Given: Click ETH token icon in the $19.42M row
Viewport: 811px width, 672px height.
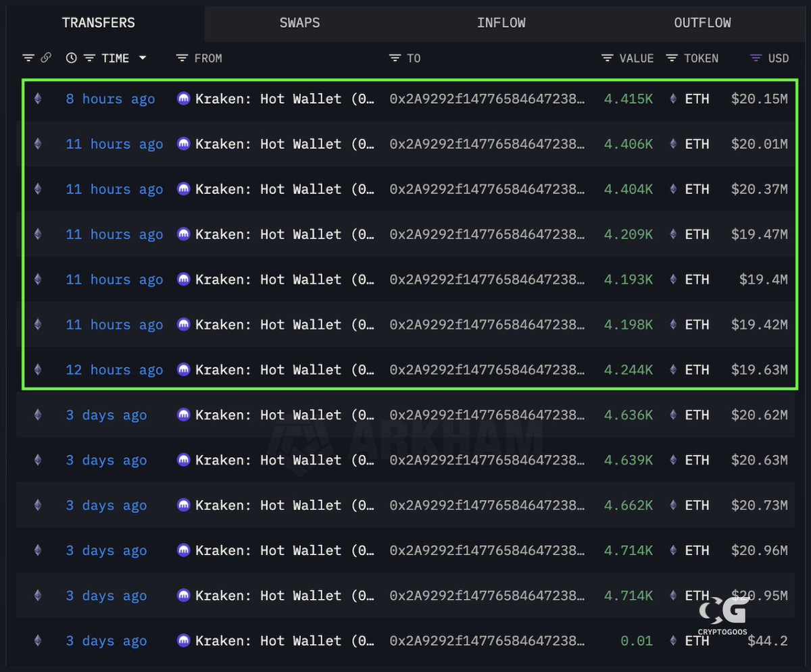Looking at the screenshot, I should 673,325.
